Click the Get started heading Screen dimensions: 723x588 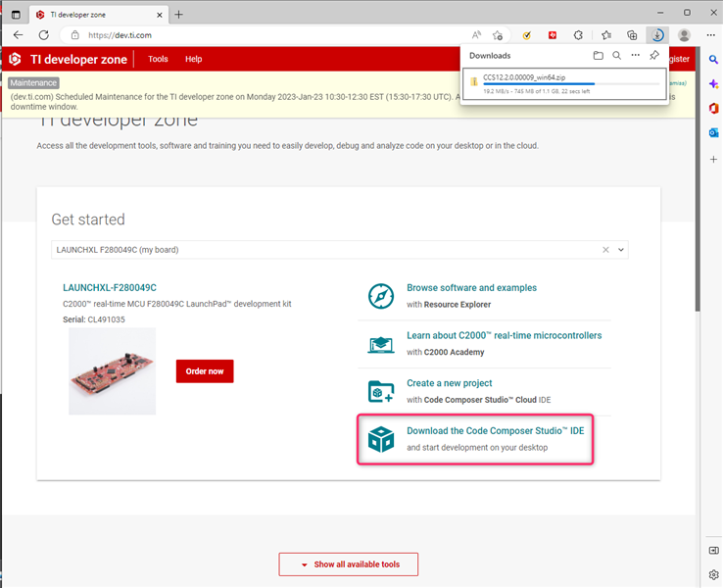click(x=88, y=220)
